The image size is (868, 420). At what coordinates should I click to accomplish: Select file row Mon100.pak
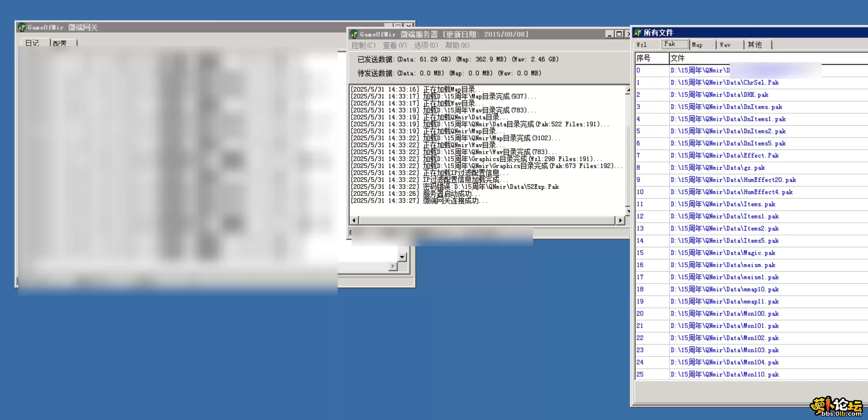point(751,313)
